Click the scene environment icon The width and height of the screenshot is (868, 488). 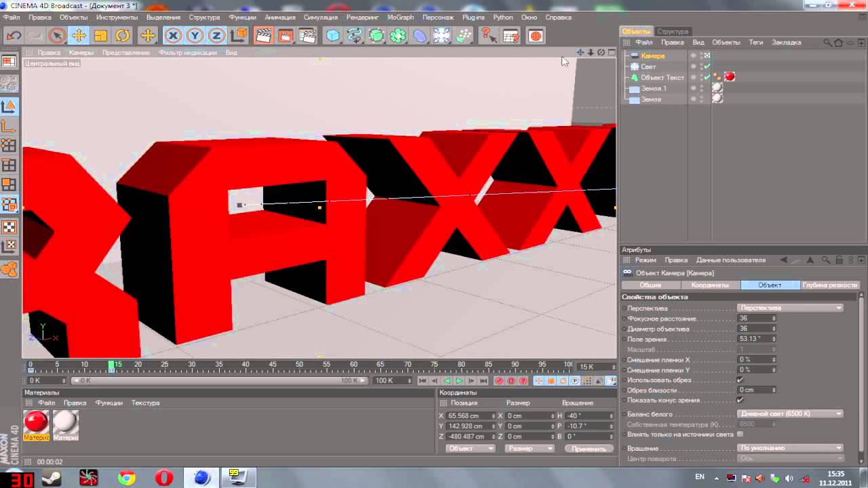(x=441, y=35)
